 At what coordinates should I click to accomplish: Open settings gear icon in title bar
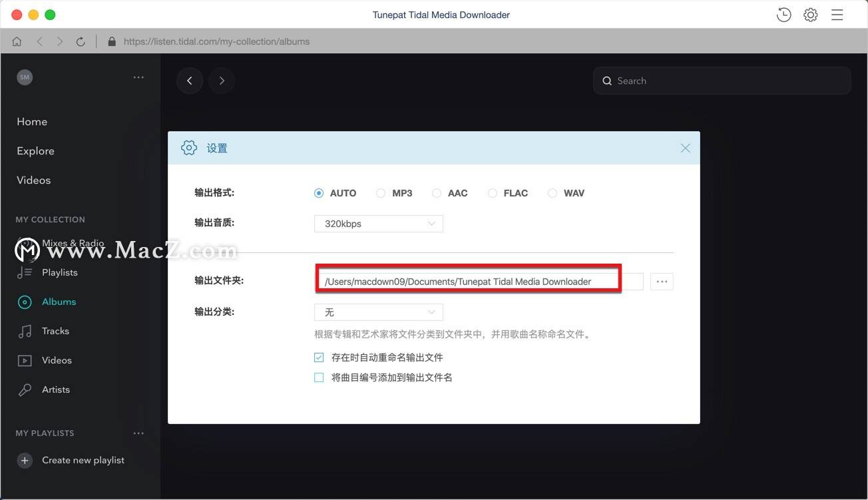810,15
